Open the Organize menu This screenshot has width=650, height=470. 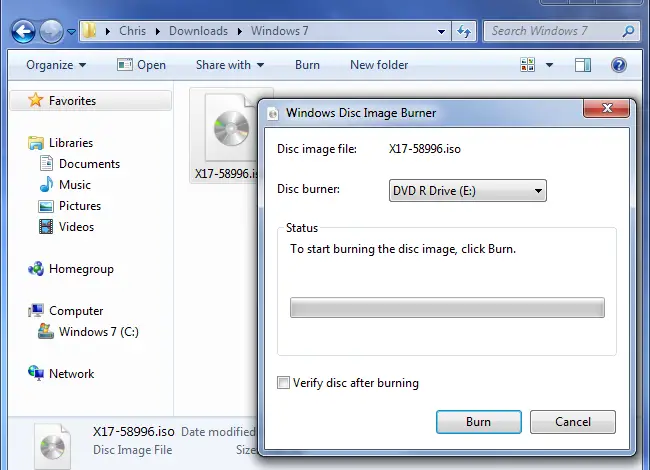pos(56,65)
